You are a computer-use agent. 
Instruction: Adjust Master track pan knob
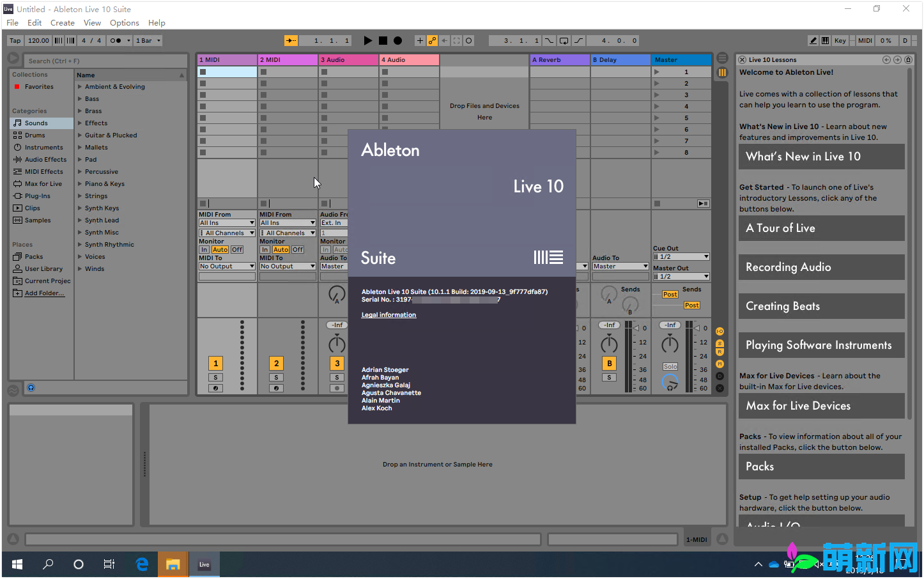(x=670, y=344)
